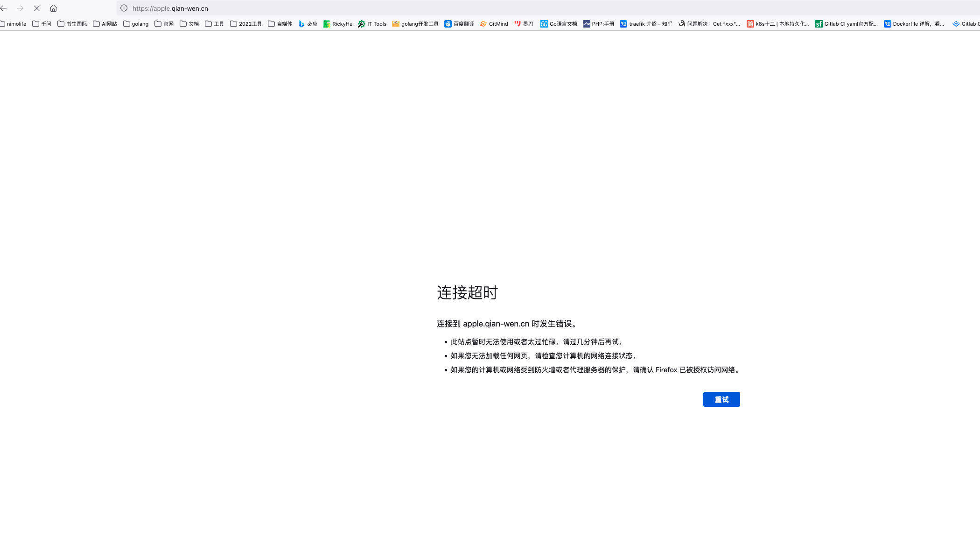The width and height of the screenshot is (980, 539).
Task: Expand the 工具 bookmark folder
Action: [214, 24]
